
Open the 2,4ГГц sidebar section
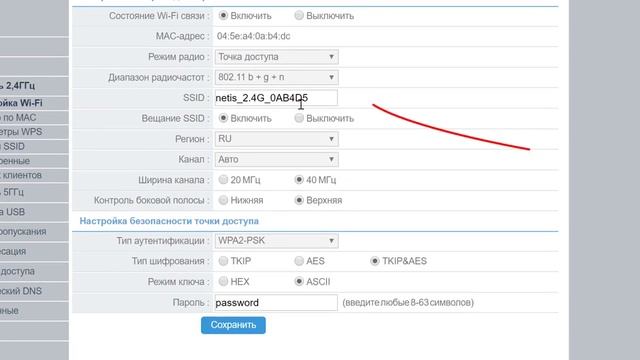34,86
